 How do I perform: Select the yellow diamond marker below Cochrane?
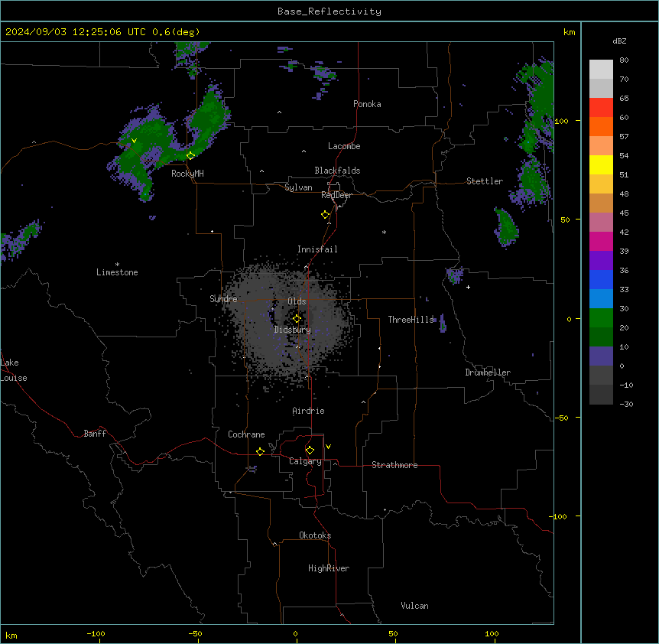[260, 451]
